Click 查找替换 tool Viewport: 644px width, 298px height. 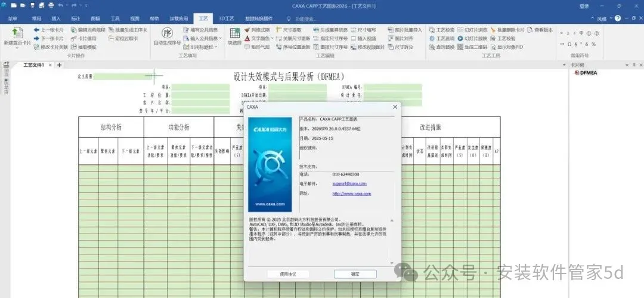point(442,47)
